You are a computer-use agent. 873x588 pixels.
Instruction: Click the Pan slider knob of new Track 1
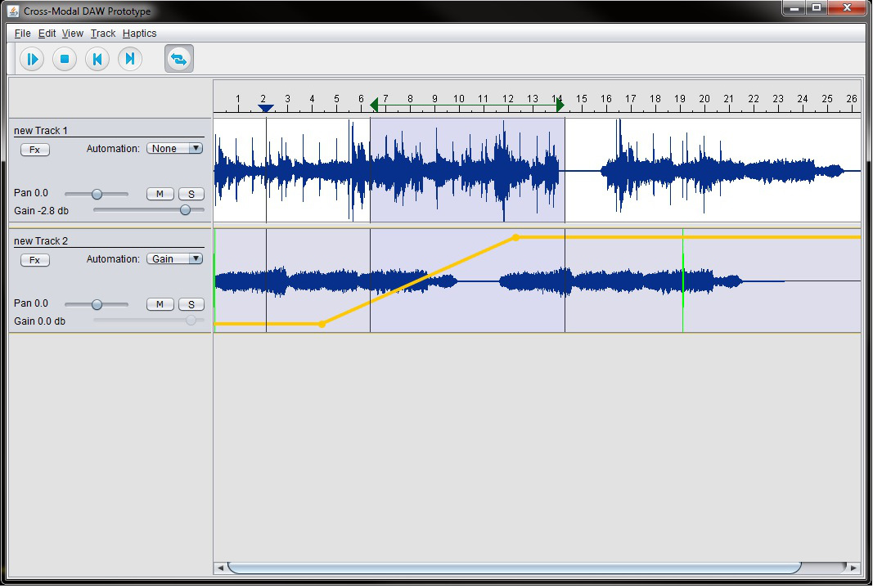pos(97,194)
